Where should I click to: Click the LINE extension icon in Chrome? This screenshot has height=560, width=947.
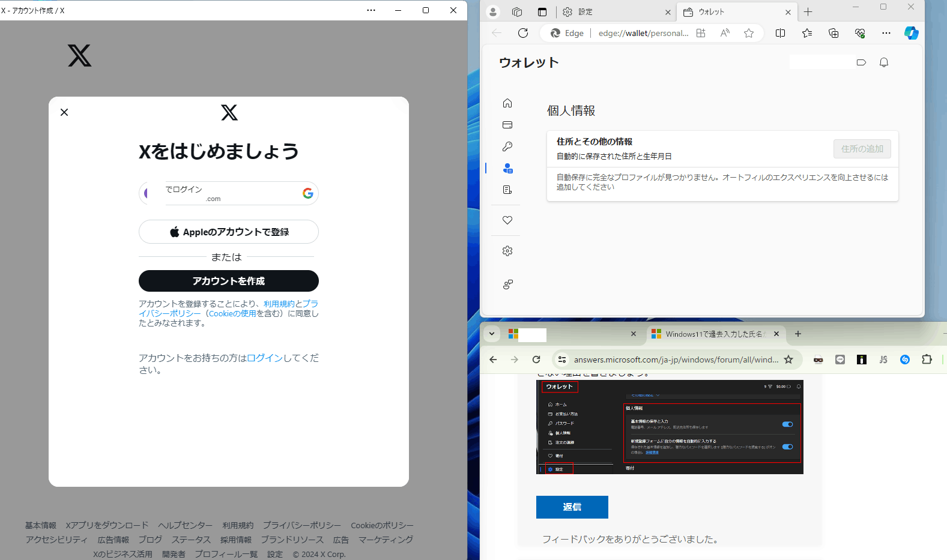(840, 360)
